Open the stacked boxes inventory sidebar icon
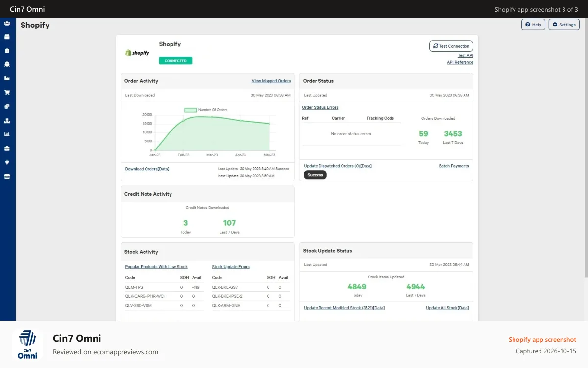Screen dimensions: 588x368 (x=7, y=121)
